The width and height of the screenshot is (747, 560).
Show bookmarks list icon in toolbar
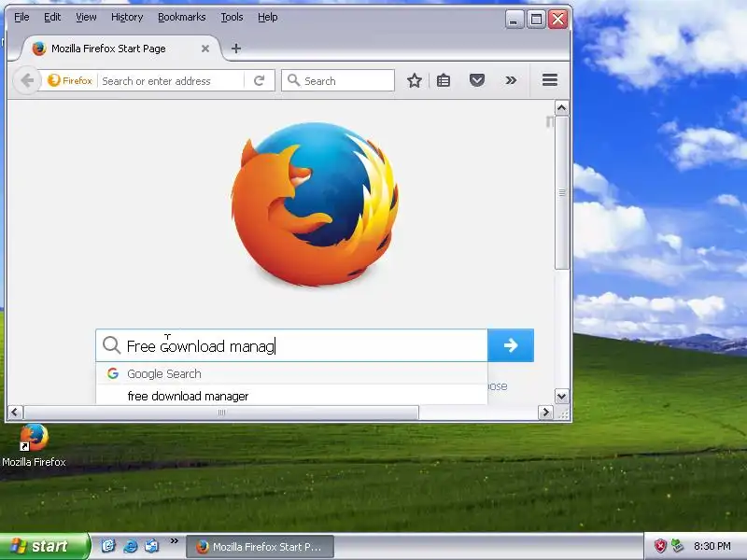point(443,80)
